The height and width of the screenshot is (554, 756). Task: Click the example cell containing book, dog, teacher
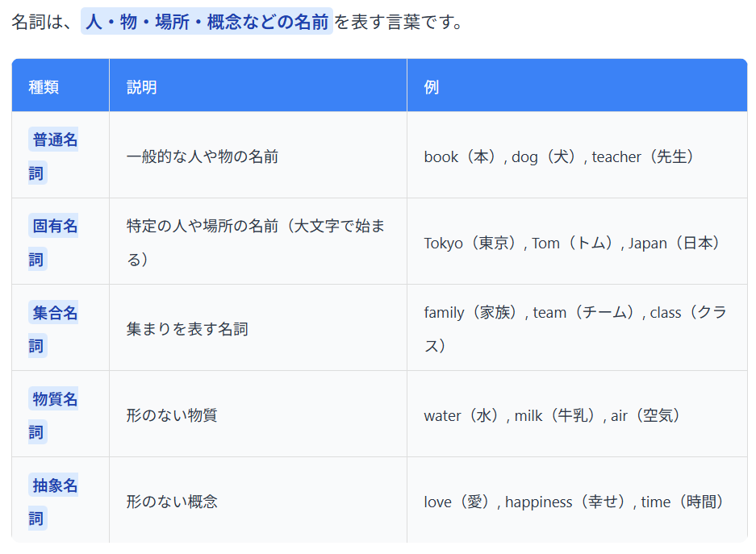point(559,156)
